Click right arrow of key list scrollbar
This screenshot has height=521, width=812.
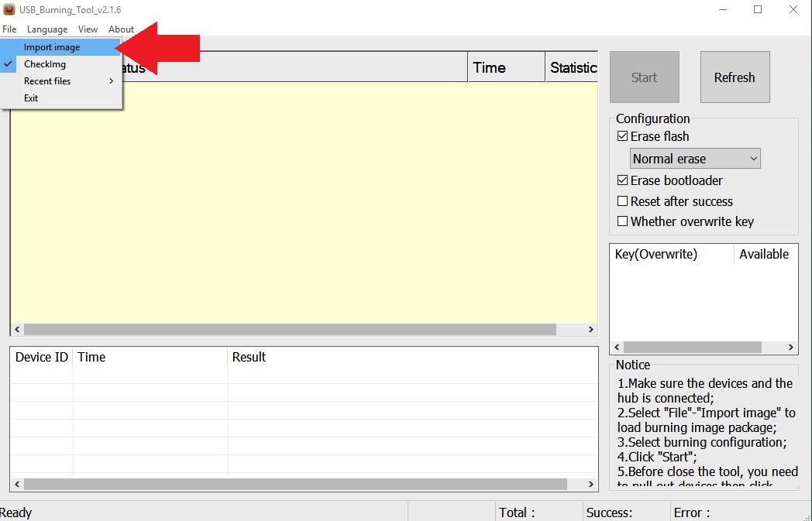pyautogui.click(x=791, y=347)
